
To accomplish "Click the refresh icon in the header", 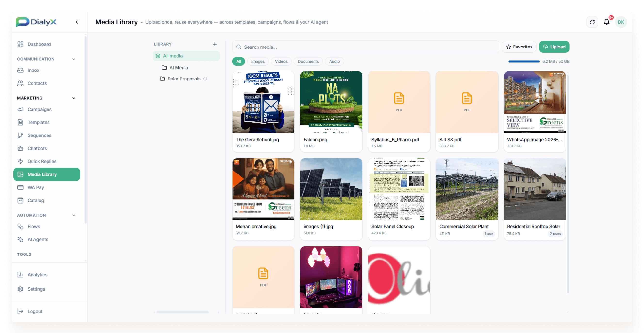I will tap(592, 22).
